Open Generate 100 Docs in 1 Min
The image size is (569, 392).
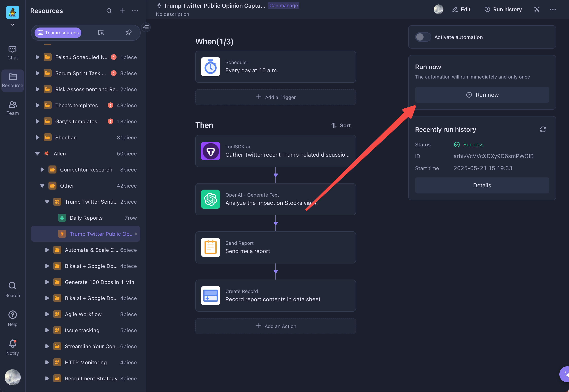coord(86,282)
